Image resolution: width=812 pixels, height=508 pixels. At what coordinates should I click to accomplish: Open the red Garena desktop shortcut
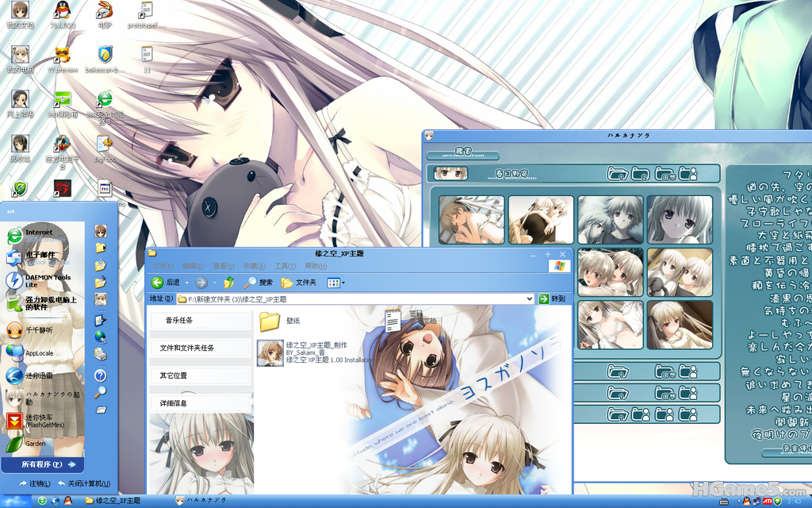click(x=63, y=189)
